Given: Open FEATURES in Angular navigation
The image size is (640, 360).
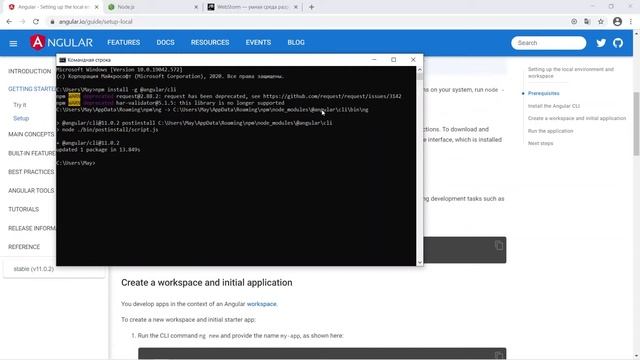Looking at the screenshot, I should [124, 42].
